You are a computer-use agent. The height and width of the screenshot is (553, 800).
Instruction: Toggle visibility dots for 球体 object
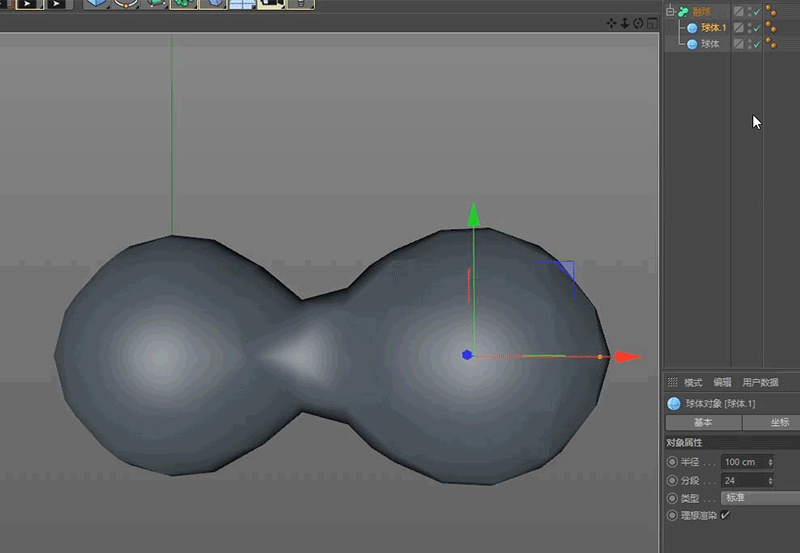750,44
